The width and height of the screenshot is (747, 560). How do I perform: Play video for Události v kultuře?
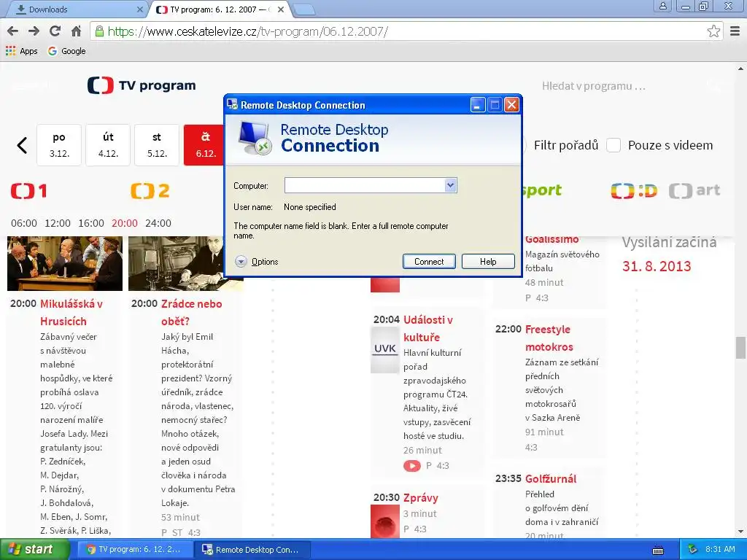[x=412, y=466]
